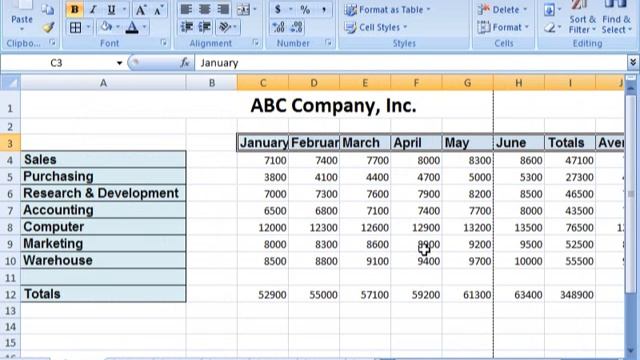This screenshot has width=640, height=360.
Task: Click the Copy icon in Clipboard group
Action: pos(47,9)
